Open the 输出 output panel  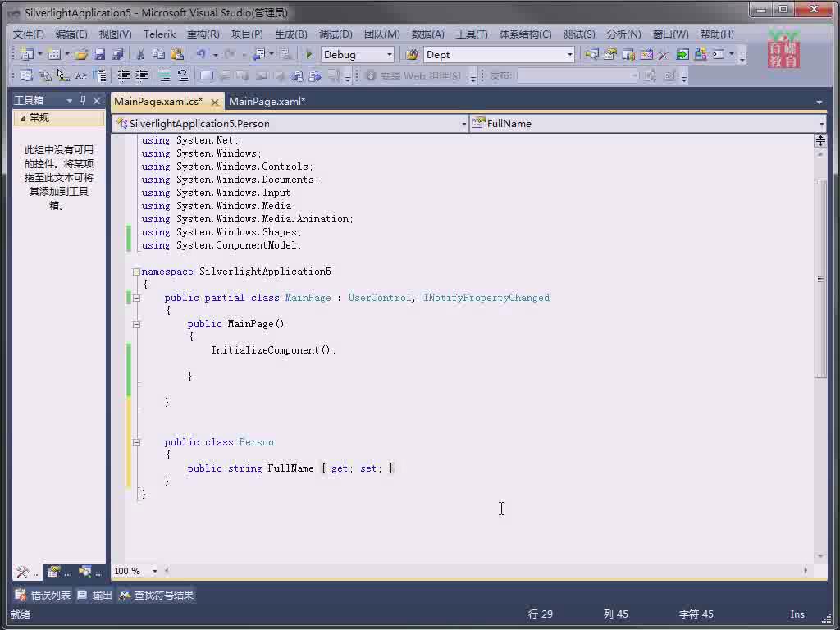95,596
